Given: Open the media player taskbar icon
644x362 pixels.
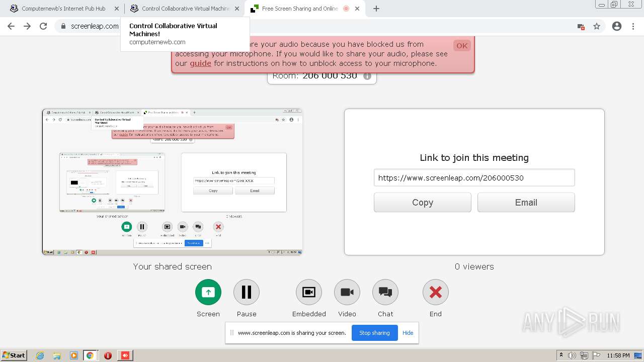Looking at the screenshot, I should (74, 355).
